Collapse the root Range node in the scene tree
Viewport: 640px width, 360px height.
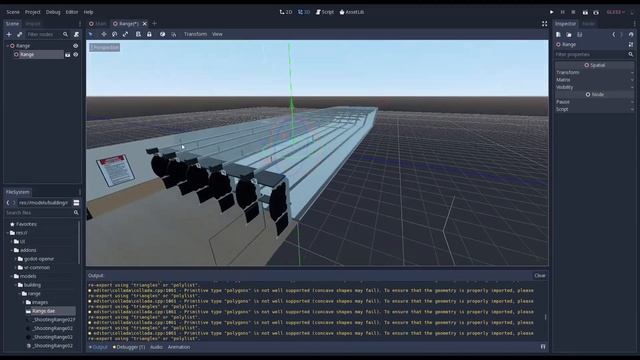point(7,46)
